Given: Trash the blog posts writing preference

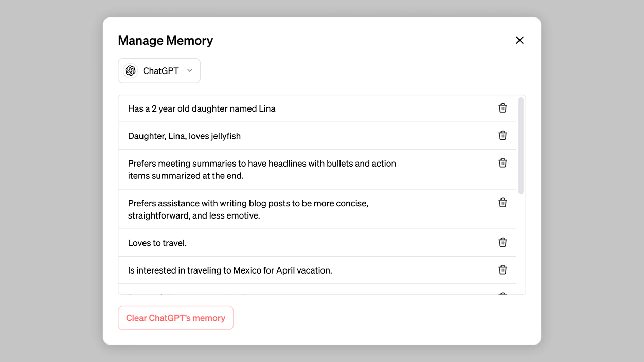Looking at the screenshot, I should (503, 203).
